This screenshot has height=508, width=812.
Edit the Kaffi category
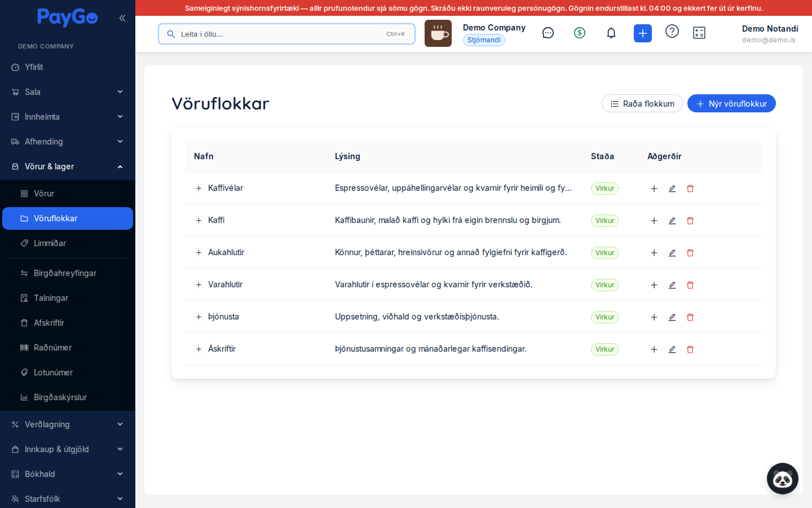click(672, 221)
